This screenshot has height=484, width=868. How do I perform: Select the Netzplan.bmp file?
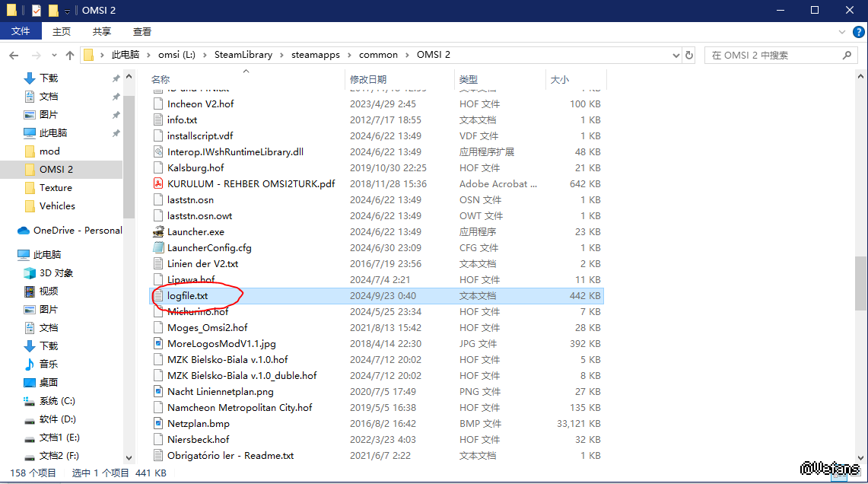coord(198,423)
